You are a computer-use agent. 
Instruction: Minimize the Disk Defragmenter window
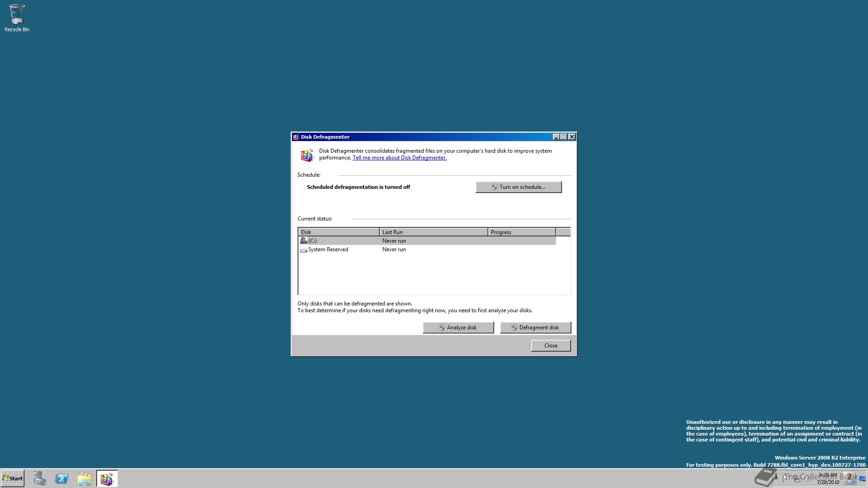(x=556, y=137)
